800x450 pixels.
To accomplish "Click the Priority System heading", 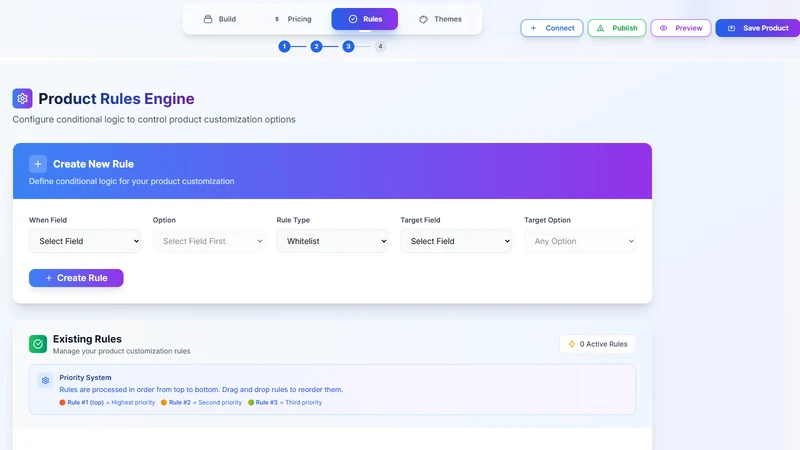I will (x=85, y=378).
